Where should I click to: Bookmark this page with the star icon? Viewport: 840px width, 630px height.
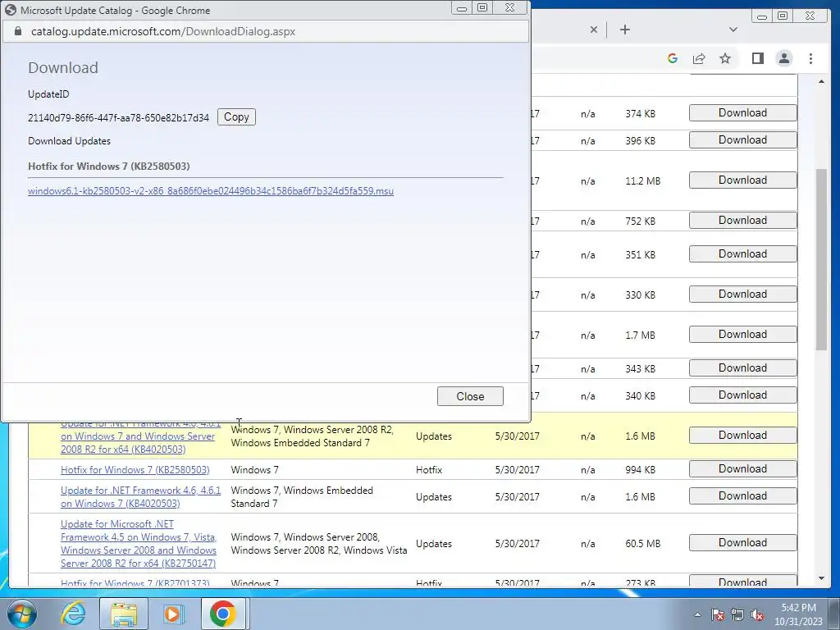coord(725,58)
